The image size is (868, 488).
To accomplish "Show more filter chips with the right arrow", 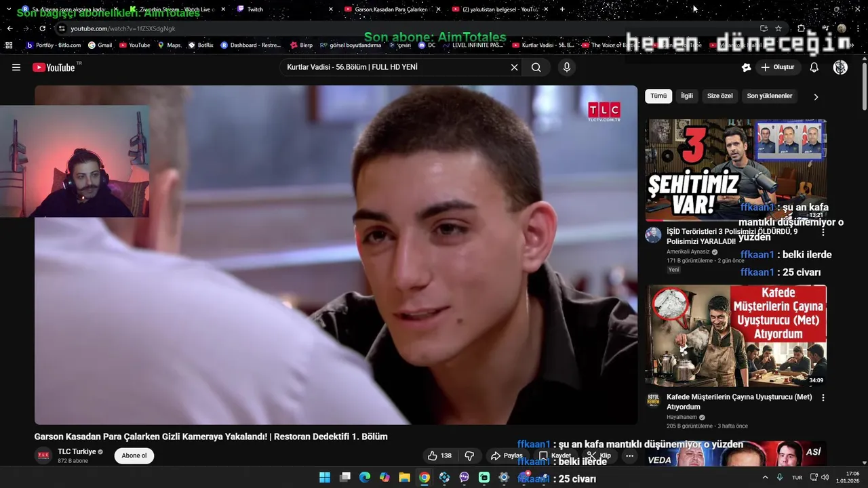I will coord(816,97).
